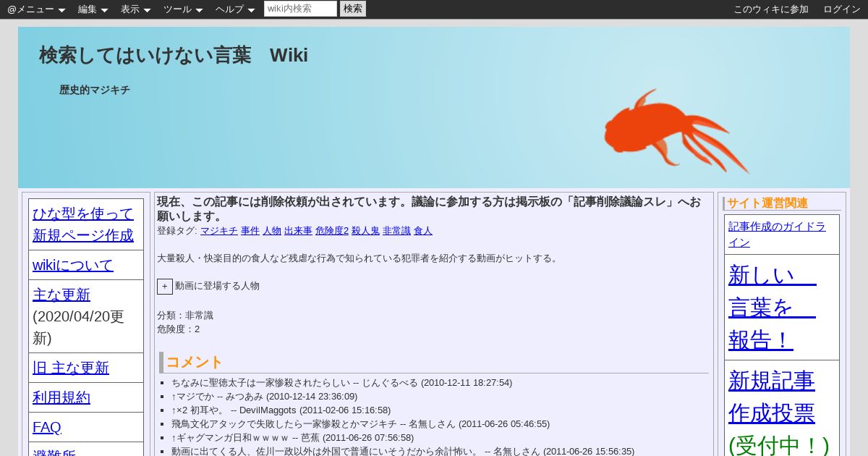Click the 分類：非常識 text
The image size is (868, 456).
185,316
